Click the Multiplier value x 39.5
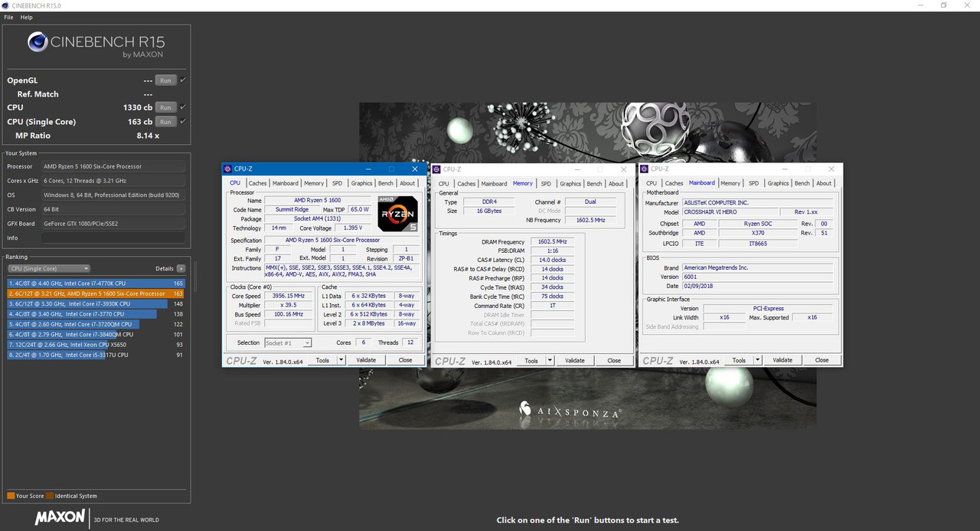Screen dimensions: 980x531 [x=288, y=305]
